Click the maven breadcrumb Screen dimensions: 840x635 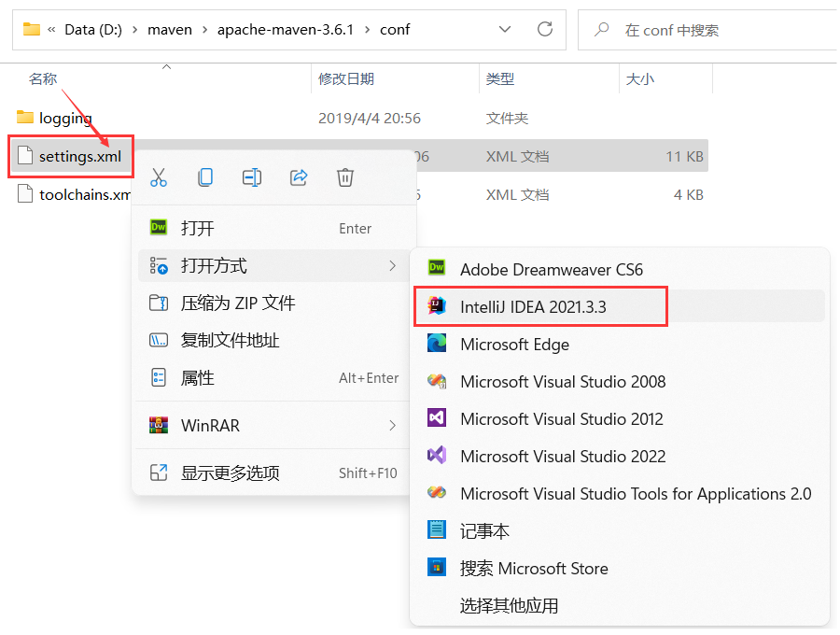coord(170,30)
